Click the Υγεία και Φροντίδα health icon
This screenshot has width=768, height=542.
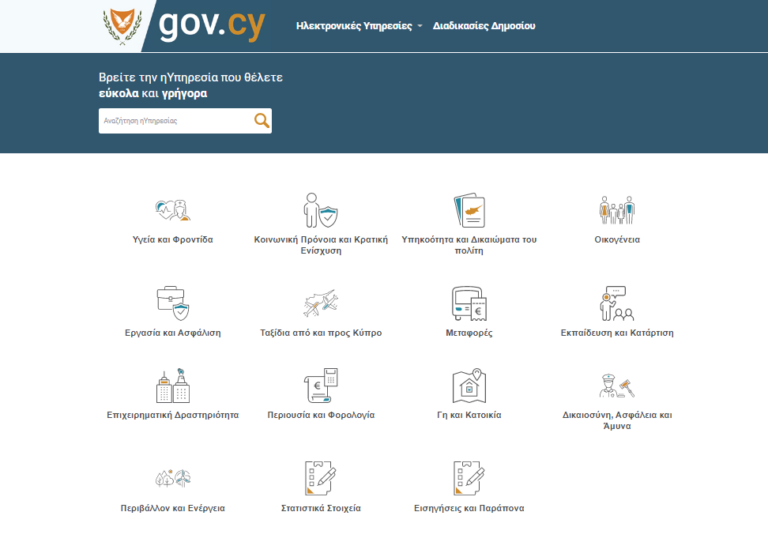172,210
